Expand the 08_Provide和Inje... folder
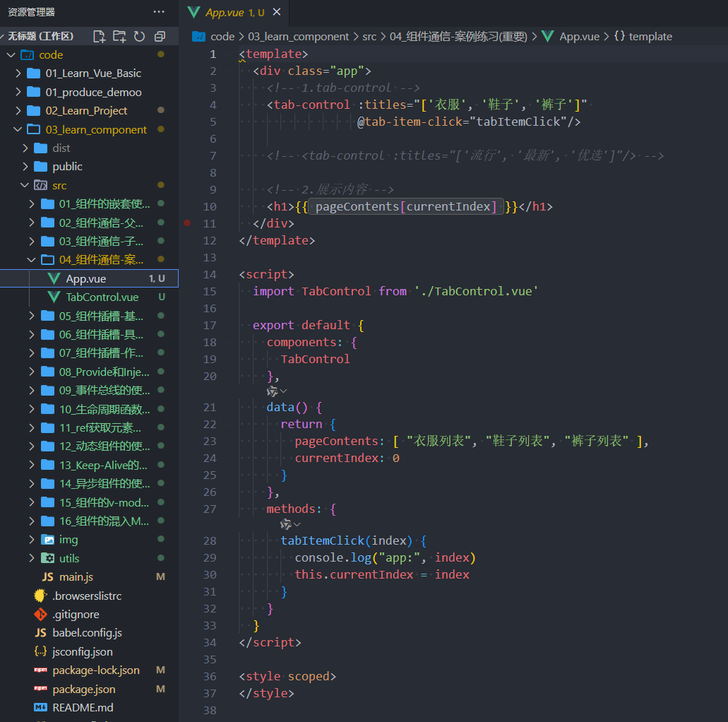The image size is (728, 722). 32,372
